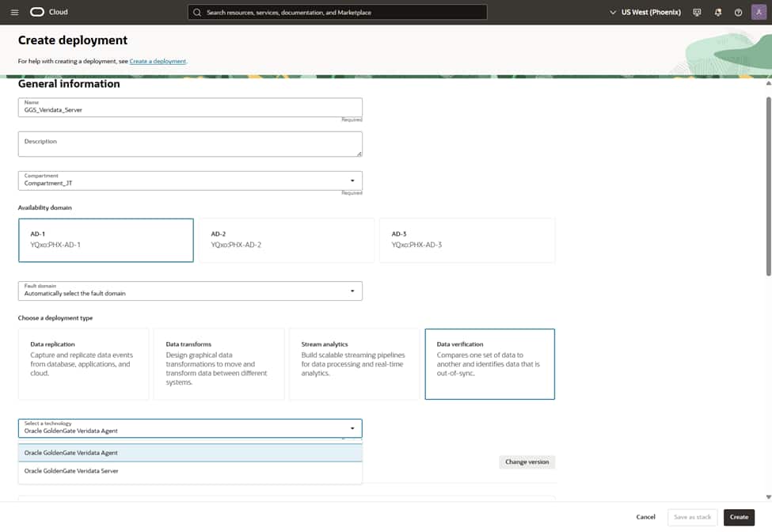Click the page vertical scrollbar thumb
This screenshot has height=532, width=772.
point(769,186)
